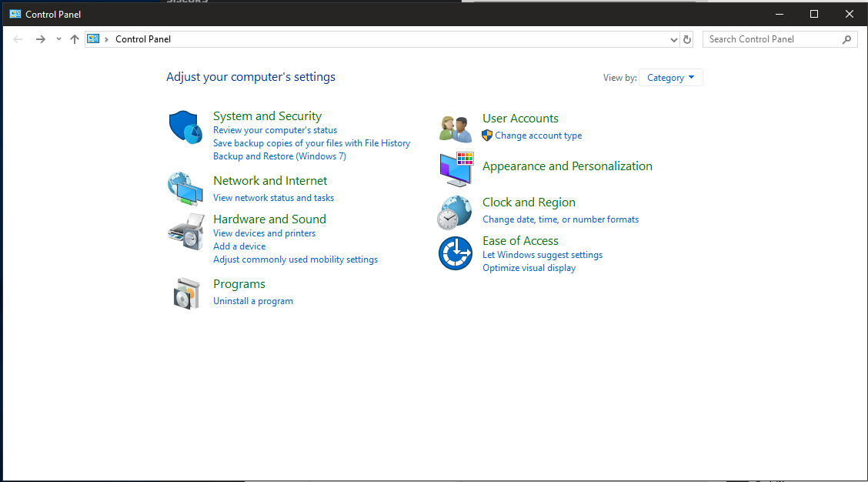Maximize the Control Panel window
Image resolution: width=868 pixels, height=482 pixels.
point(814,14)
